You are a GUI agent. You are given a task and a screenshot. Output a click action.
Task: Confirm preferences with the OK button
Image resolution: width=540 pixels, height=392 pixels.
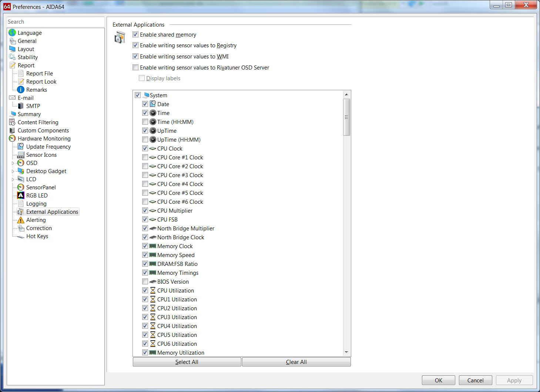439,380
